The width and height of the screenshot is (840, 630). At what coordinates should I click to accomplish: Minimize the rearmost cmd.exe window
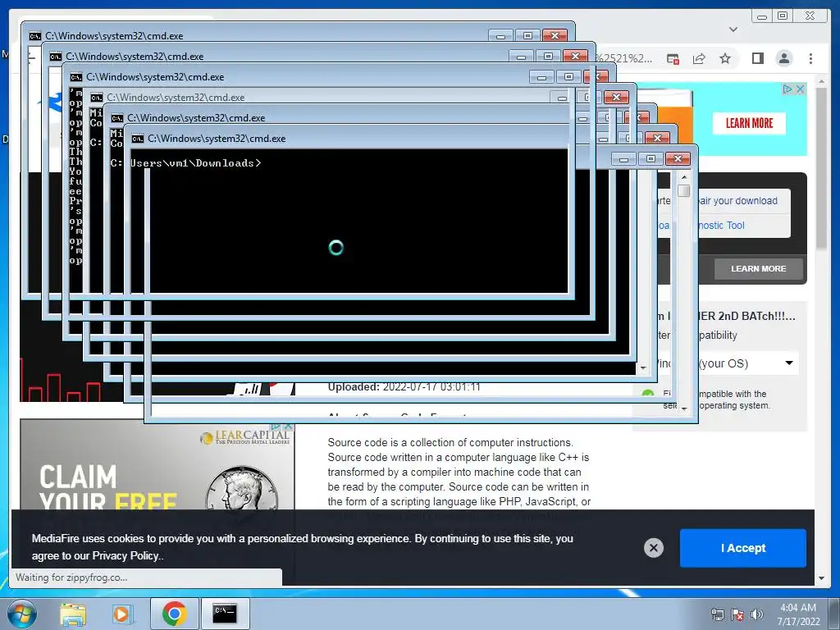[x=501, y=36]
